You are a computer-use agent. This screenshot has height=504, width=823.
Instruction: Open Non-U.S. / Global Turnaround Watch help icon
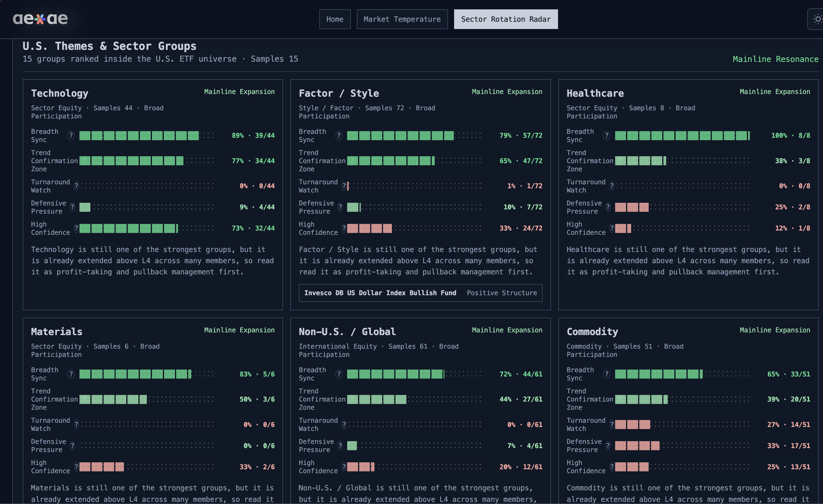tap(344, 425)
